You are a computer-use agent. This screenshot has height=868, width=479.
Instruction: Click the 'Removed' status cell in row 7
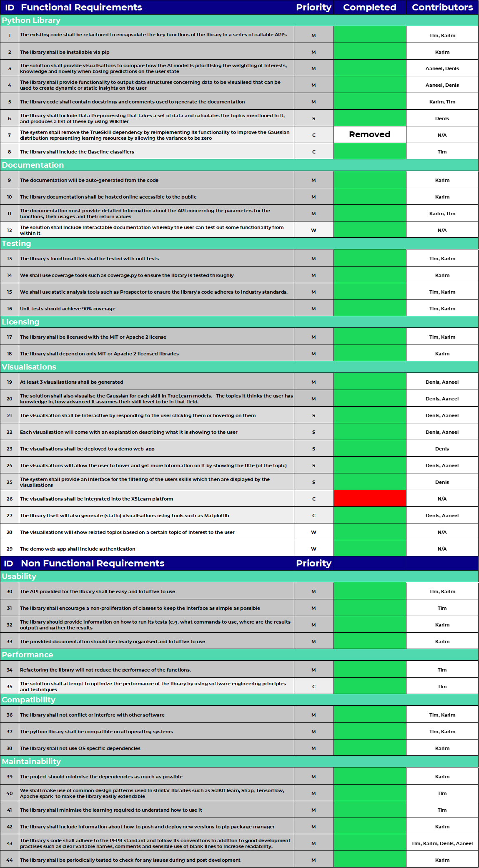[x=370, y=135]
